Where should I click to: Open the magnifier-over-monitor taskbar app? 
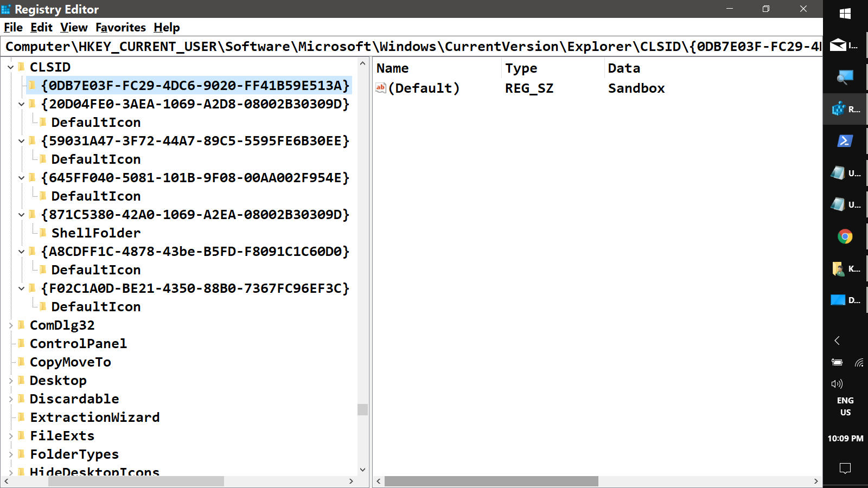(x=845, y=77)
